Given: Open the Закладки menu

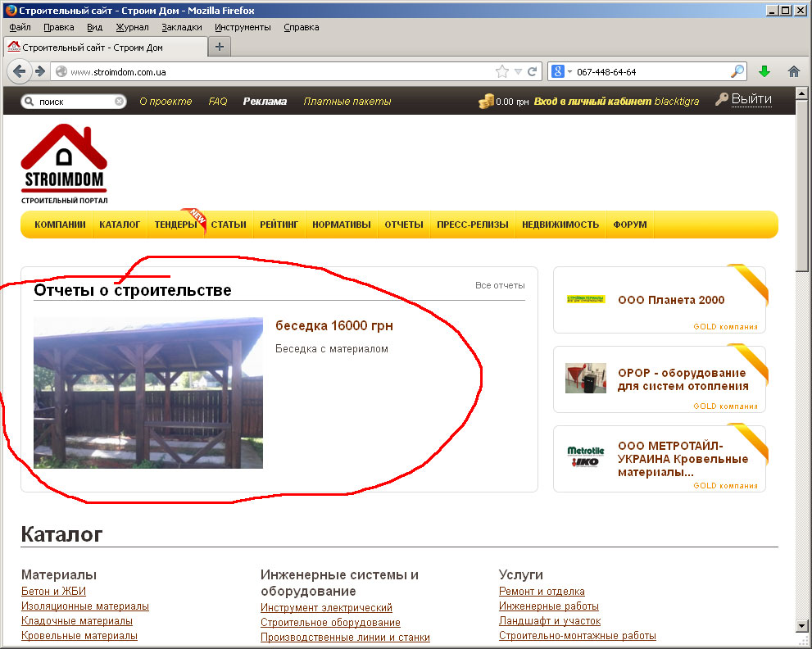Looking at the screenshot, I should pyautogui.click(x=182, y=28).
